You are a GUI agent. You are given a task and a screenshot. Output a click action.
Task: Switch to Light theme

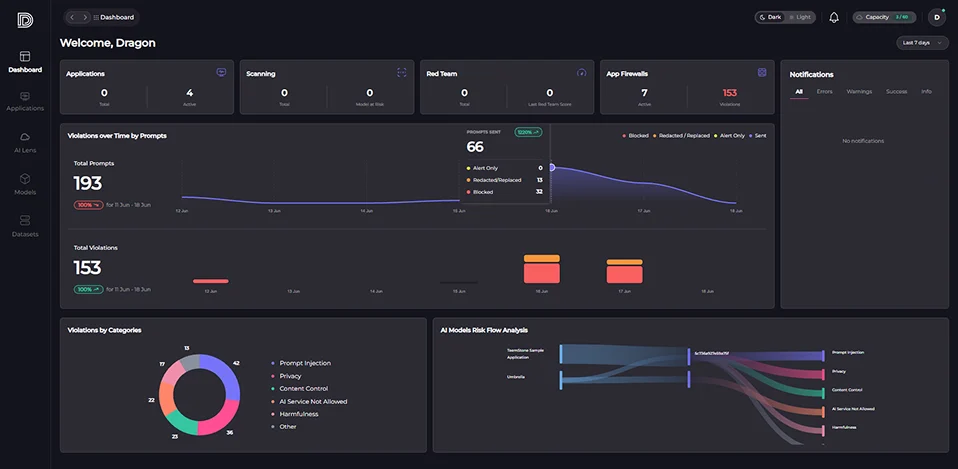[x=799, y=17]
